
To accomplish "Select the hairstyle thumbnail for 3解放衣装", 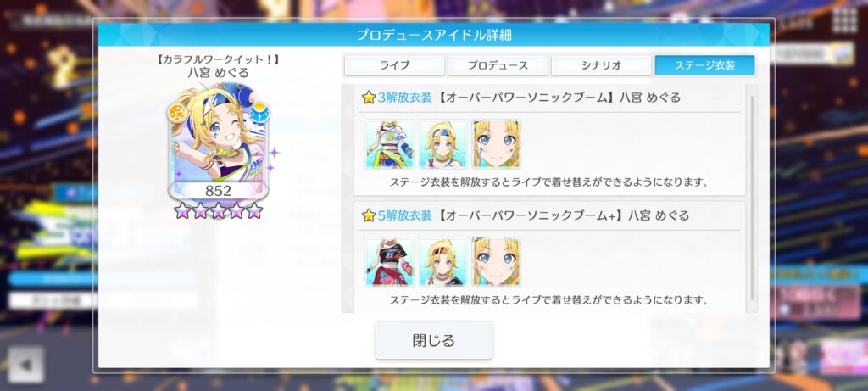I will pos(442,144).
